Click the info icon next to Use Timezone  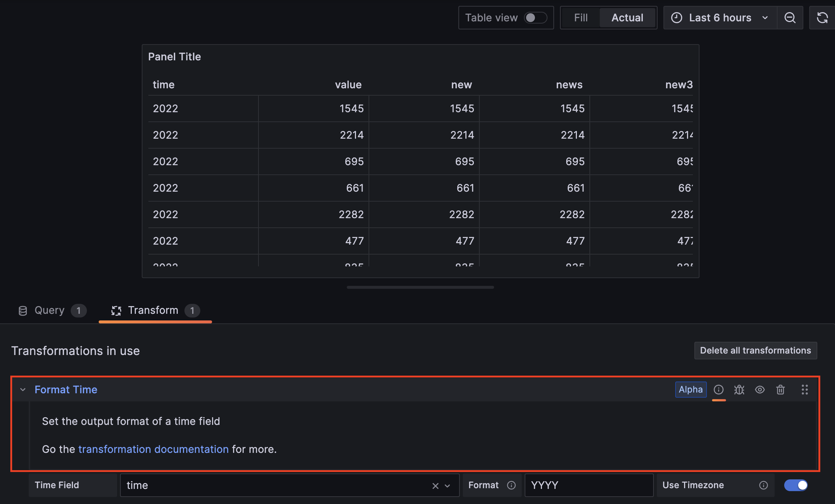[x=763, y=485]
